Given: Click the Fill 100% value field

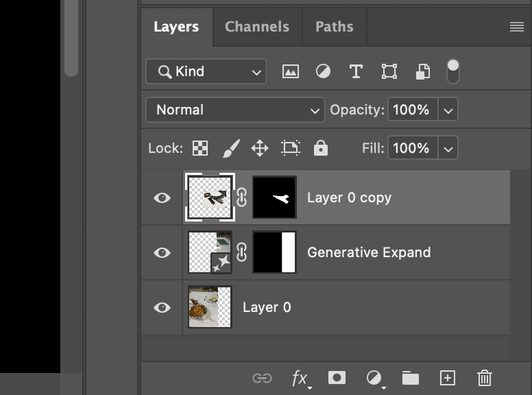Looking at the screenshot, I should tap(413, 148).
